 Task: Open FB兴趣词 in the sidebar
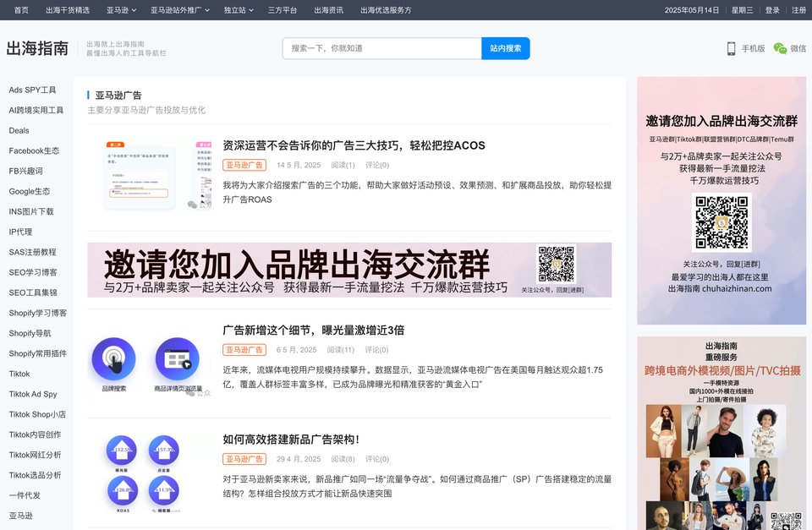(25, 171)
